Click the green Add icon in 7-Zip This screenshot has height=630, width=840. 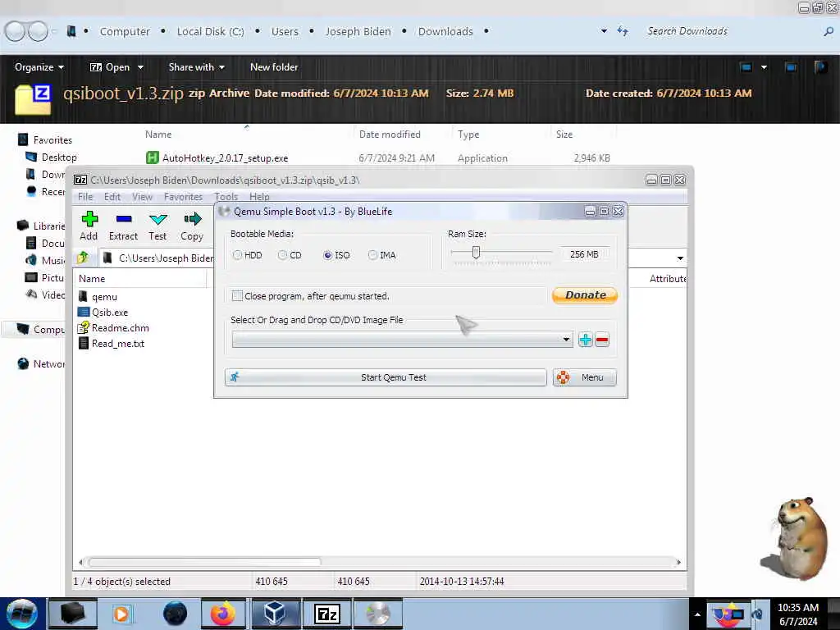pos(89,218)
